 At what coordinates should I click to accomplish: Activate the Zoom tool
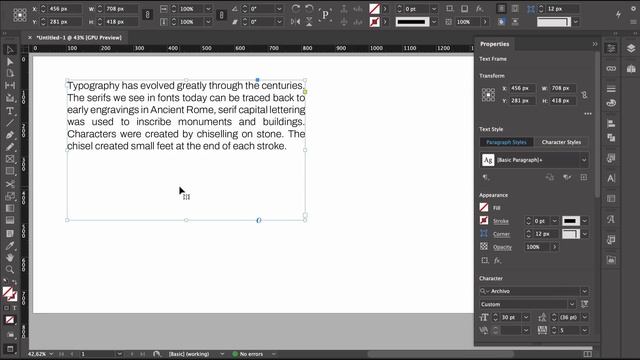[10, 269]
